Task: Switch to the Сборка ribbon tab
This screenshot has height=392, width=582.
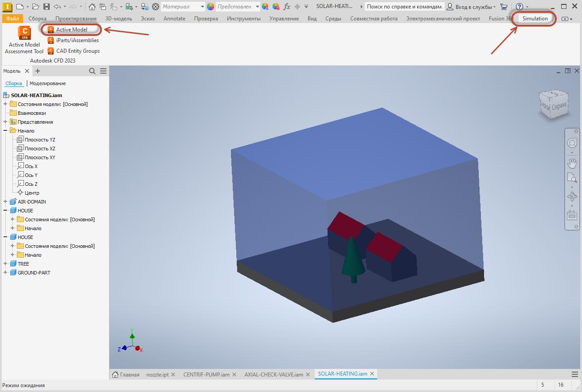Action: 37,19
